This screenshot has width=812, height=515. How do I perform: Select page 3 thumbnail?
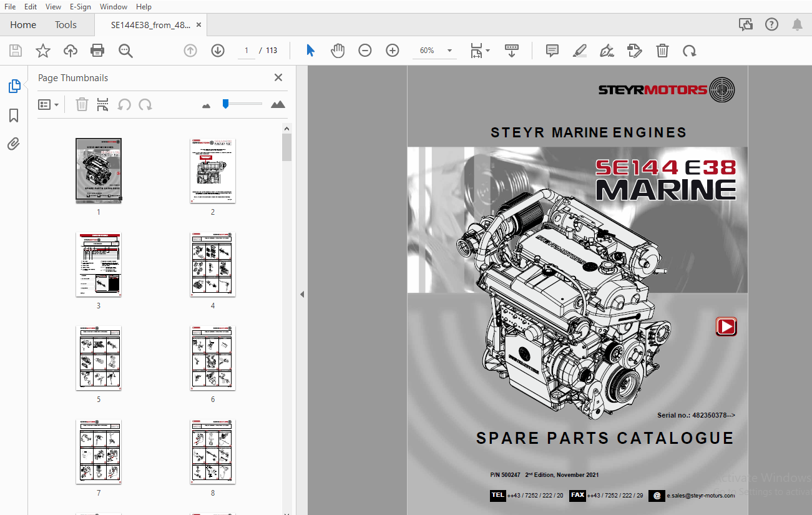click(99, 264)
